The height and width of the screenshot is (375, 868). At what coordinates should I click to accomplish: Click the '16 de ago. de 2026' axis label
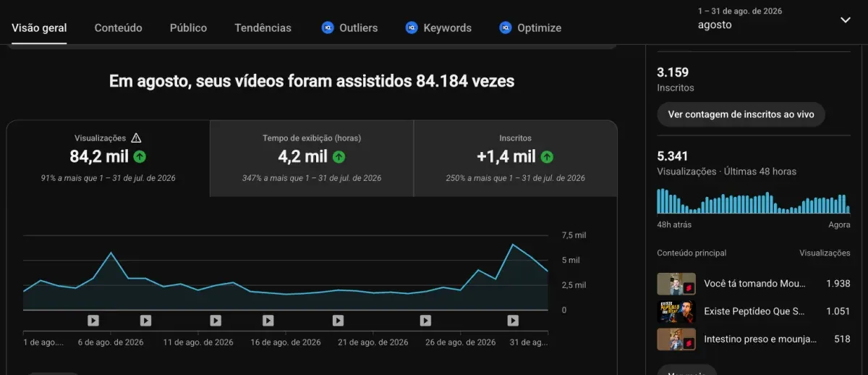[286, 342]
